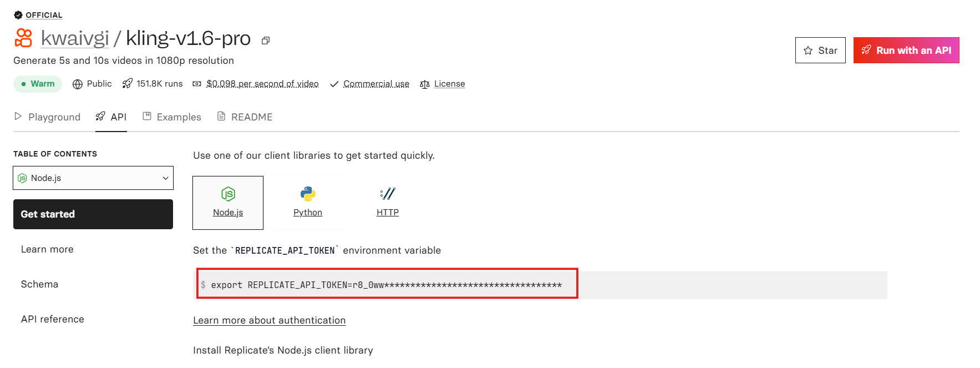Open the Node.js language dropdown
Image resolution: width=980 pixels, height=368 pixels.
point(93,178)
